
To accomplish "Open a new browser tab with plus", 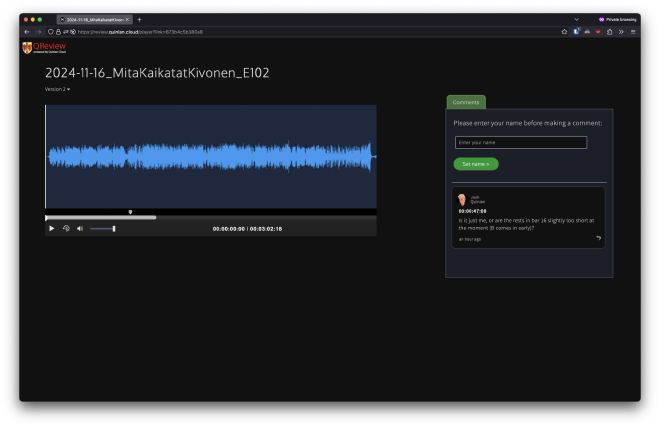I will pyautogui.click(x=139, y=20).
